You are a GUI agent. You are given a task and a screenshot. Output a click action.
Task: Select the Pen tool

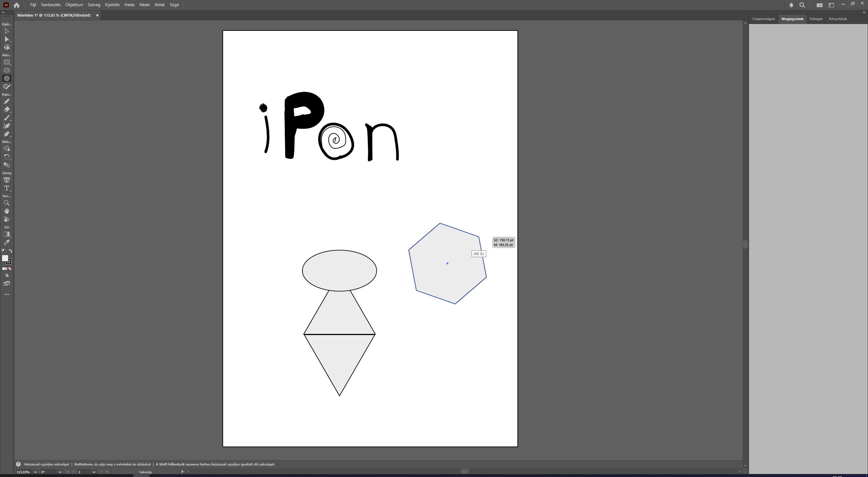point(6,134)
